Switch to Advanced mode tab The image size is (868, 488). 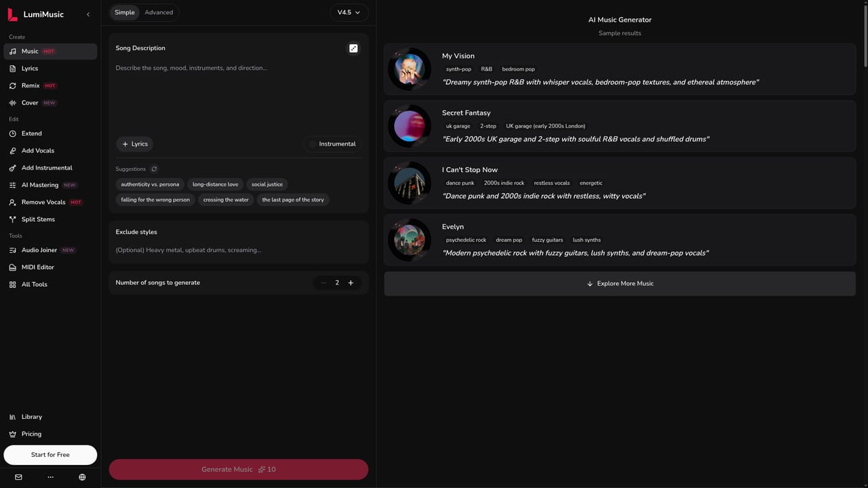pyautogui.click(x=159, y=12)
